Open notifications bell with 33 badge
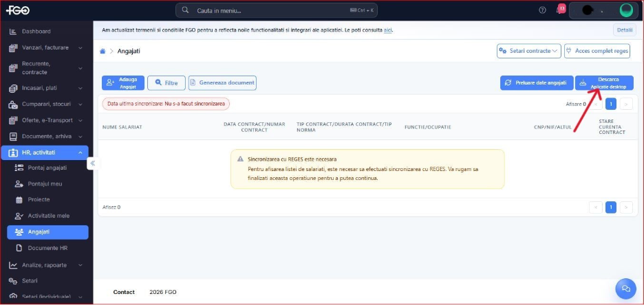Viewport: 644px width, 305px height. 560,10
